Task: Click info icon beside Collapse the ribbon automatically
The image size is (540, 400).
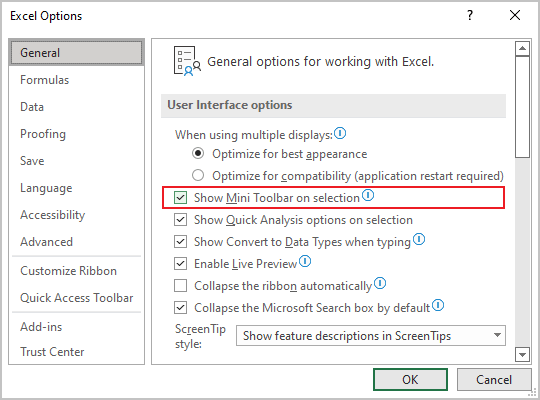Action: (380, 283)
